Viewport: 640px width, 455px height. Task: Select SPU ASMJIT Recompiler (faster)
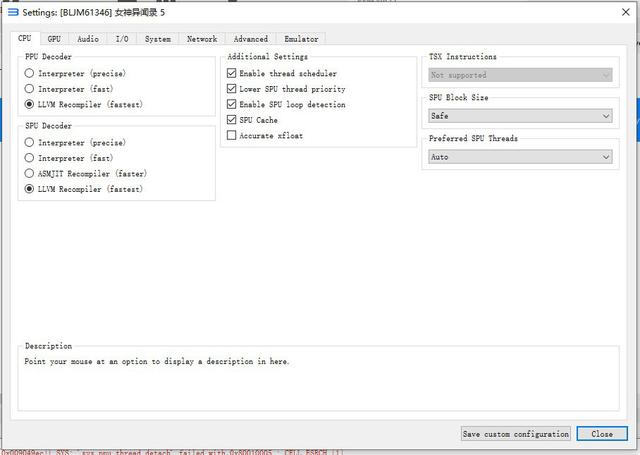30,173
